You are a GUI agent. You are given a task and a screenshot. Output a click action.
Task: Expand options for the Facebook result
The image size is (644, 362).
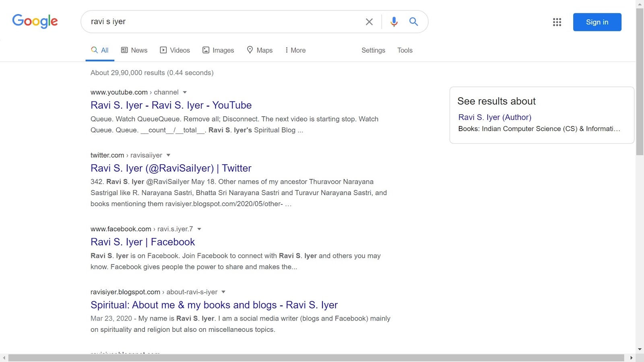199,229
